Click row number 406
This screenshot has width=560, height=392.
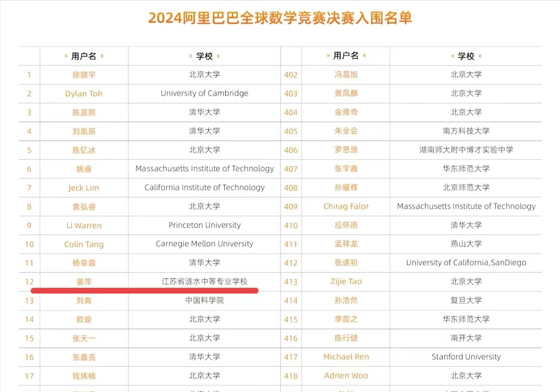(x=291, y=150)
